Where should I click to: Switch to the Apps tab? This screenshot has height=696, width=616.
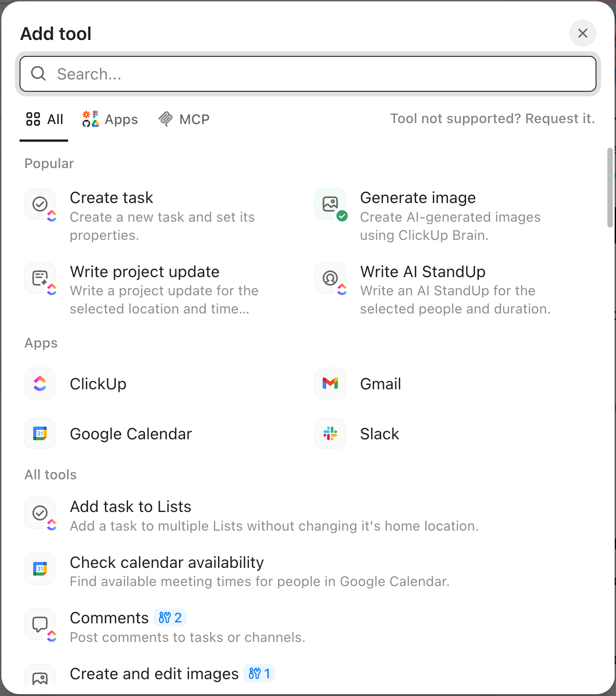(x=109, y=119)
